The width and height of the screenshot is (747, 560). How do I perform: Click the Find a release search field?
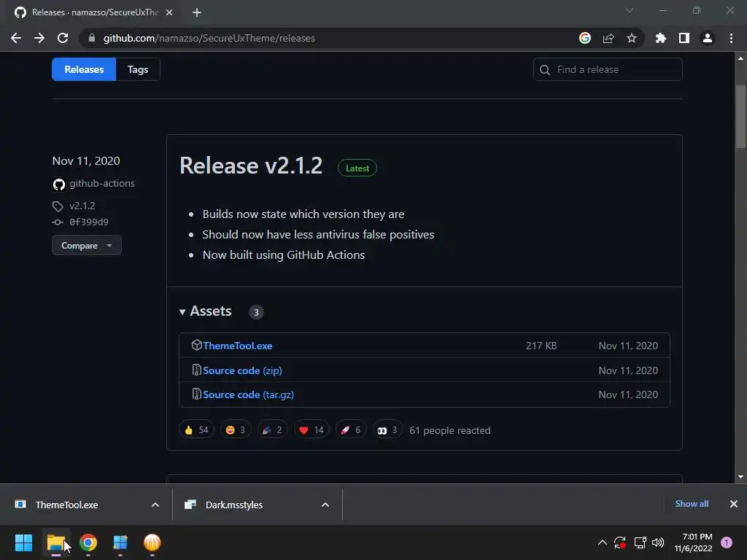click(x=608, y=69)
